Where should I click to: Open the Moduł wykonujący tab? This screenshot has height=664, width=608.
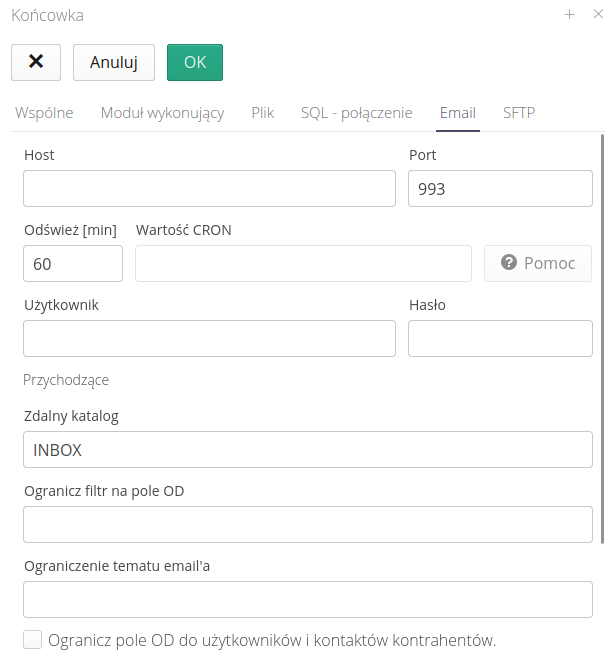coord(162,113)
